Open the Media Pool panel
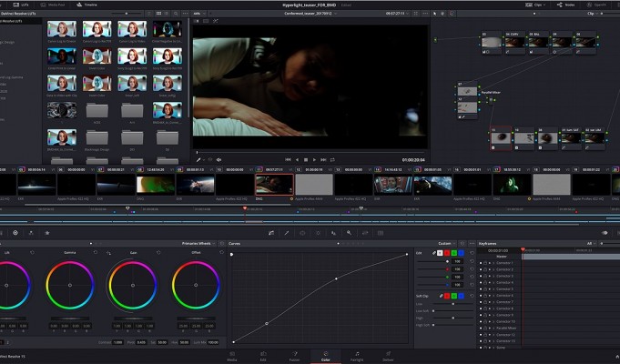Screen dimensions: 620x364 (x=53, y=5)
